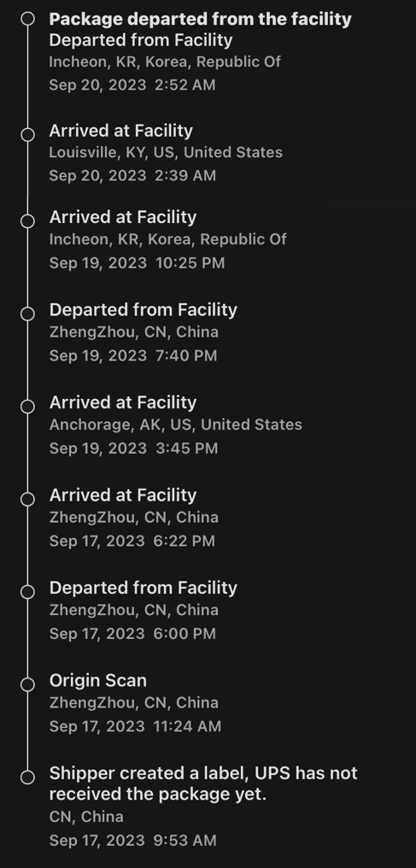Click the timeline circle for Anchorage arrival

pyautogui.click(x=27, y=407)
